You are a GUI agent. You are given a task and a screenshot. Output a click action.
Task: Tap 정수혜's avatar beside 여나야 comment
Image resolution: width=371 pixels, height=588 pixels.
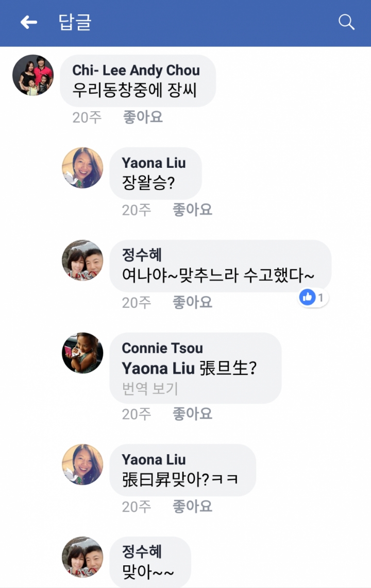click(x=82, y=260)
